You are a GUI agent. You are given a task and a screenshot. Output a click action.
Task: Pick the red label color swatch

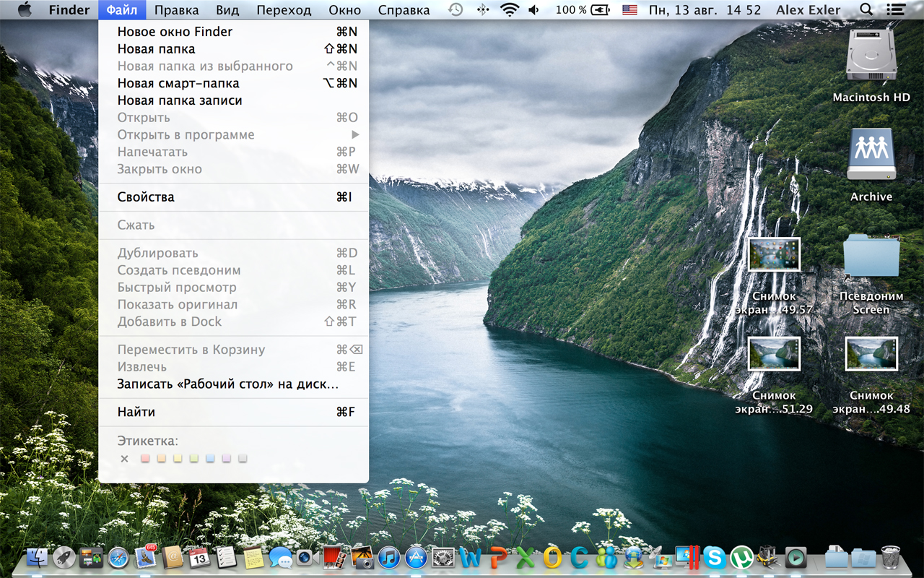click(x=145, y=459)
